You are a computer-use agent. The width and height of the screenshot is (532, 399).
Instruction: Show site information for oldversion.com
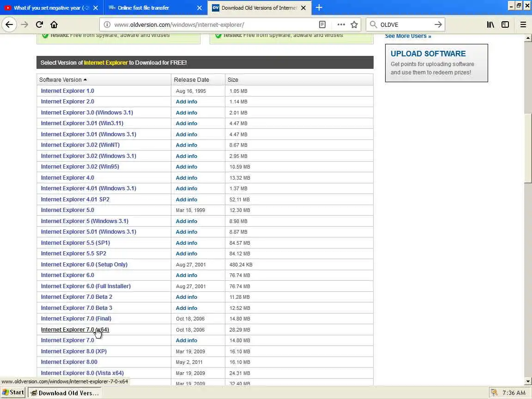coord(107,24)
